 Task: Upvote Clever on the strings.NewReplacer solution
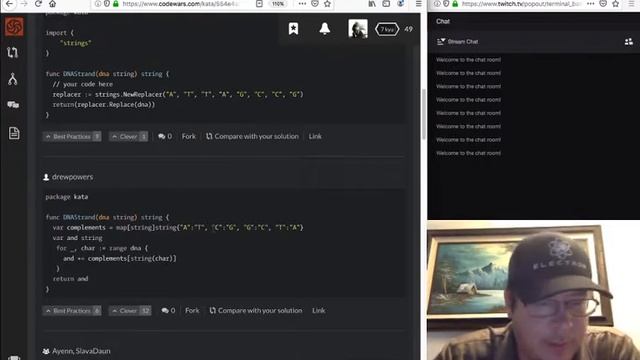tap(129, 136)
